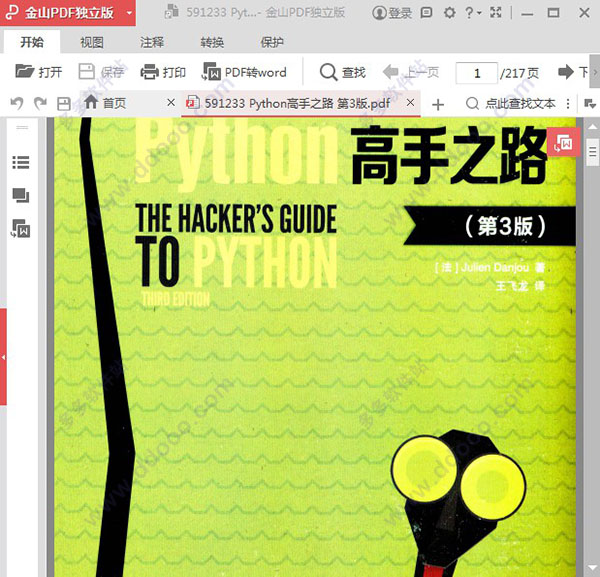Click the vertical scrollbar up arrow
Screen dimensions: 600x577
tap(592, 126)
